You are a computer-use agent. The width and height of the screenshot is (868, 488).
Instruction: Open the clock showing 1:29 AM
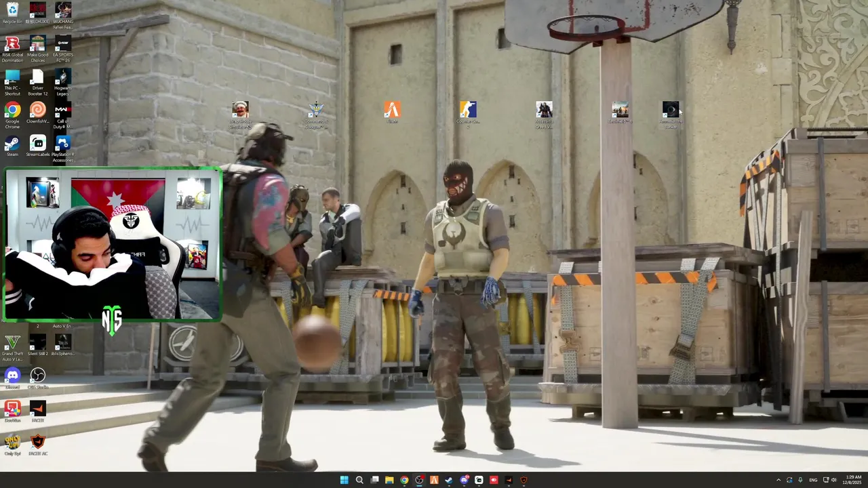click(853, 480)
